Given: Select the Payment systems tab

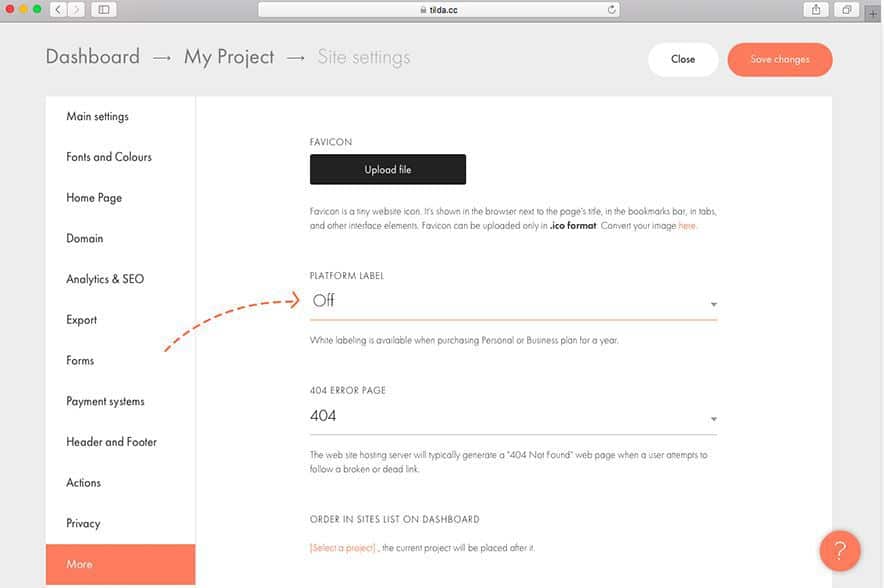Looking at the screenshot, I should coord(105,401).
